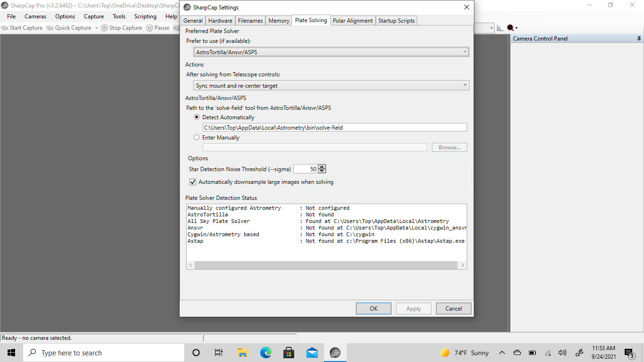Switch to the Filenames tab
Image resolution: width=644 pixels, height=362 pixels.
tap(250, 21)
